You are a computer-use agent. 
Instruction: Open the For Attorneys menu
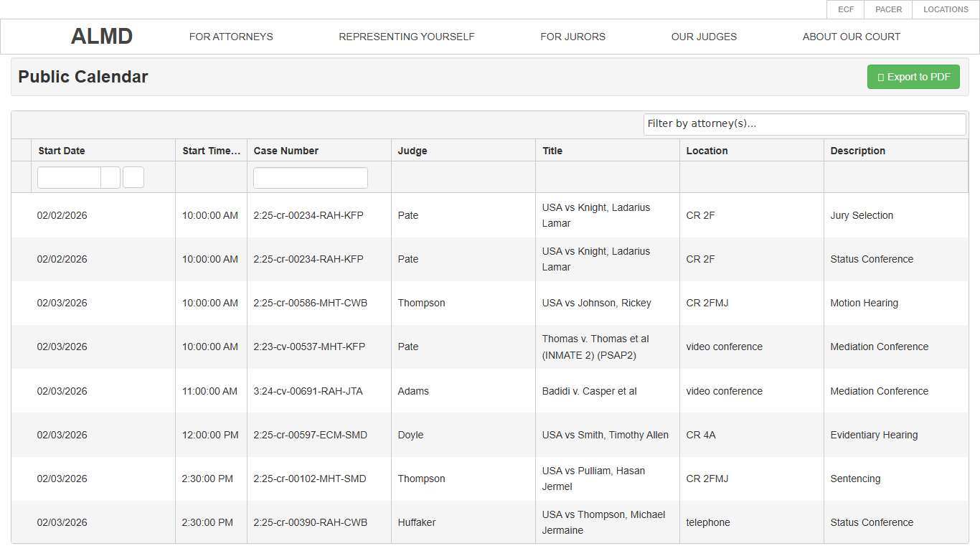pyautogui.click(x=231, y=37)
